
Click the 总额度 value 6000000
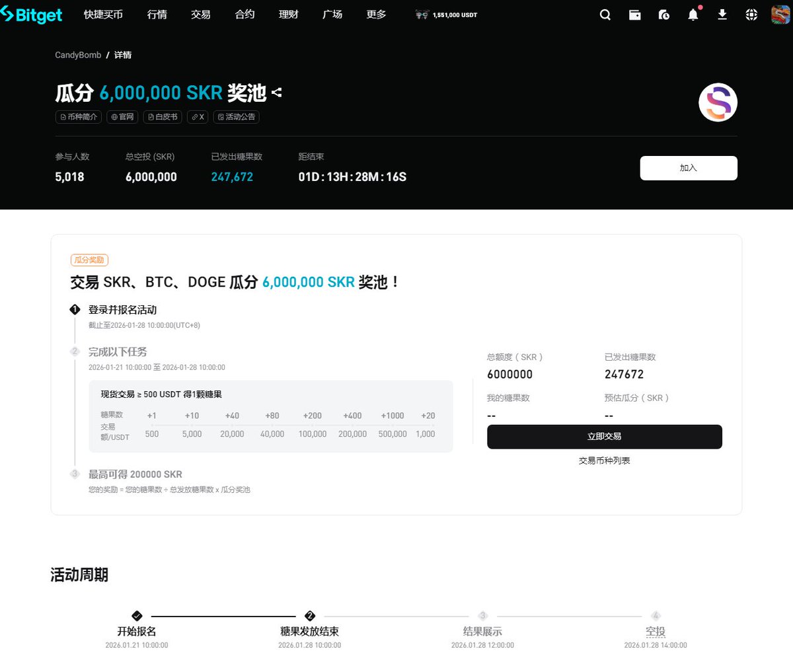tap(510, 375)
